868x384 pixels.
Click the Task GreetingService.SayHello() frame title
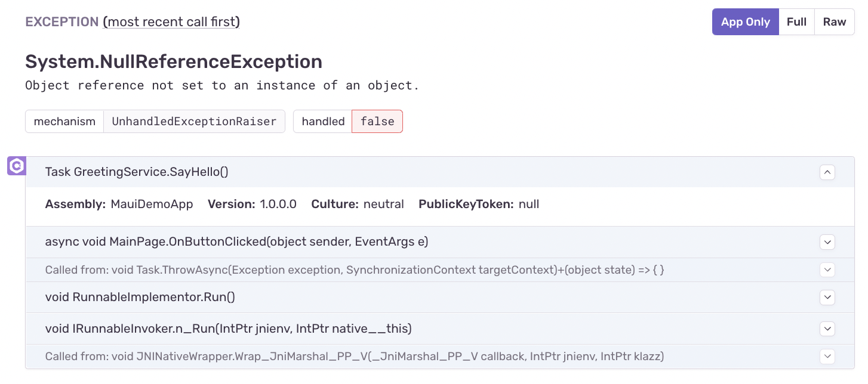[x=137, y=172]
